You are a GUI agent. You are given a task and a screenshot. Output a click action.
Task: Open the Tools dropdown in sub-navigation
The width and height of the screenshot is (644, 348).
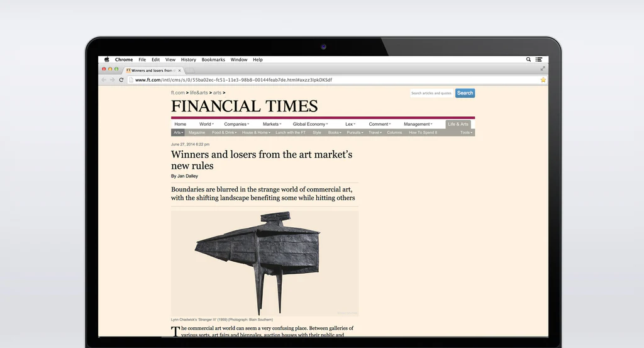pos(466,133)
